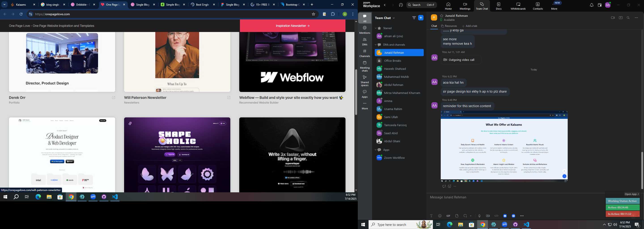Search within chat using magnifier icon

point(628,18)
